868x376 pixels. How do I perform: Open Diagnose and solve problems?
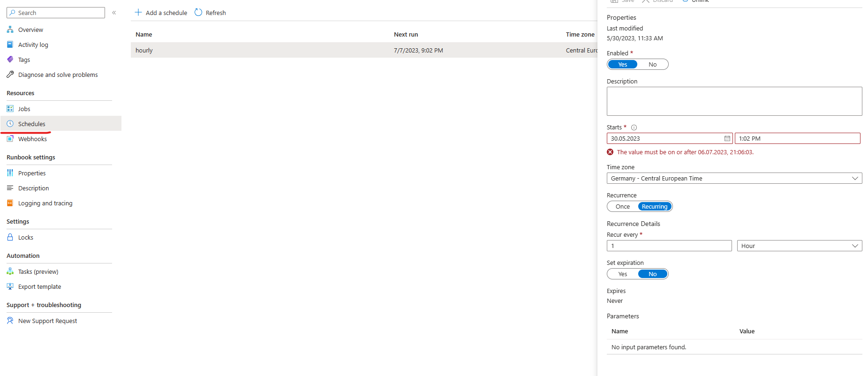(x=58, y=75)
